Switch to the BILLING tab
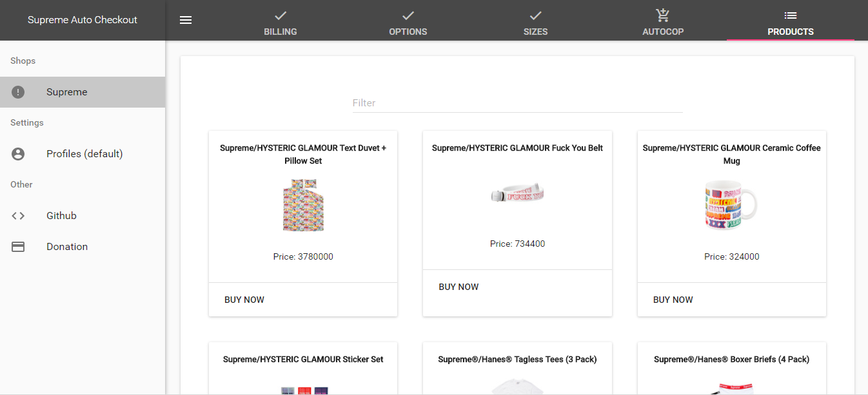The width and height of the screenshot is (868, 395). coord(281,21)
